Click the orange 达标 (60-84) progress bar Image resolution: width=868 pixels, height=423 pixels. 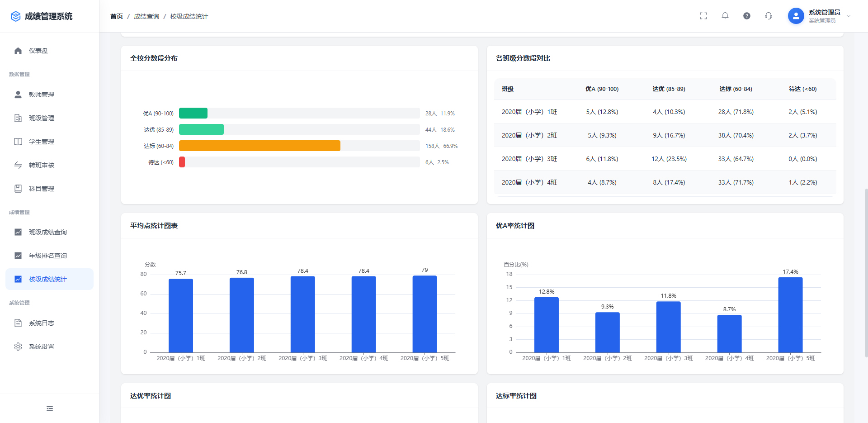click(259, 146)
